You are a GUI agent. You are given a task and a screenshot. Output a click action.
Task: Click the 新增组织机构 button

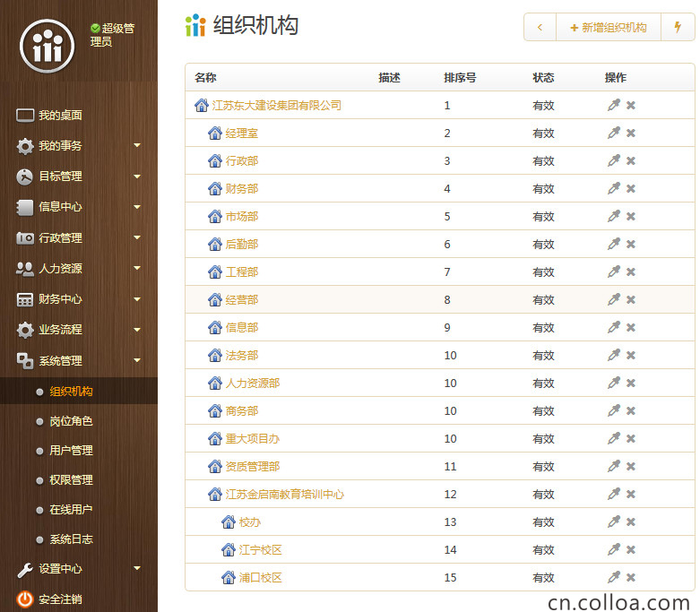[x=608, y=28]
